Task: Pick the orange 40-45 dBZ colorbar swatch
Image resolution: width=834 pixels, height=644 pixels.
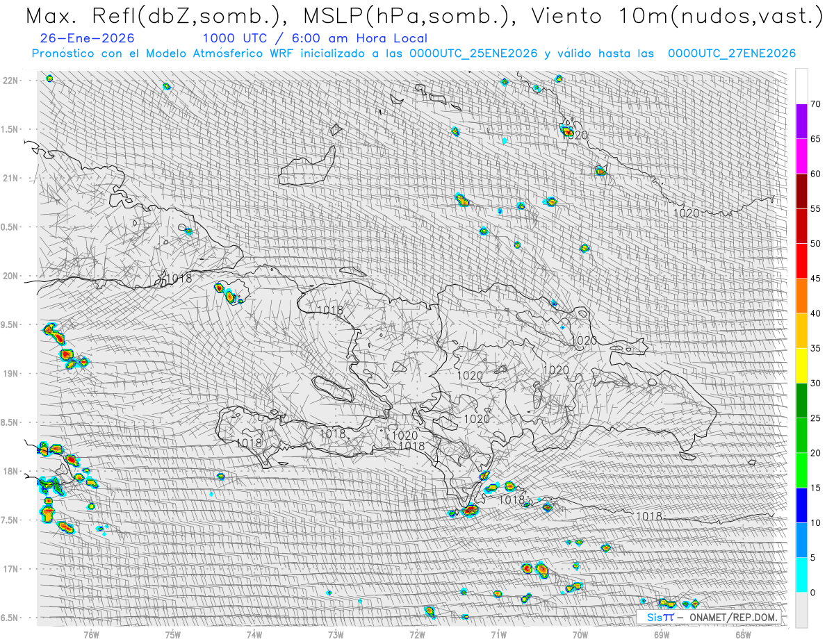Action: click(x=801, y=296)
